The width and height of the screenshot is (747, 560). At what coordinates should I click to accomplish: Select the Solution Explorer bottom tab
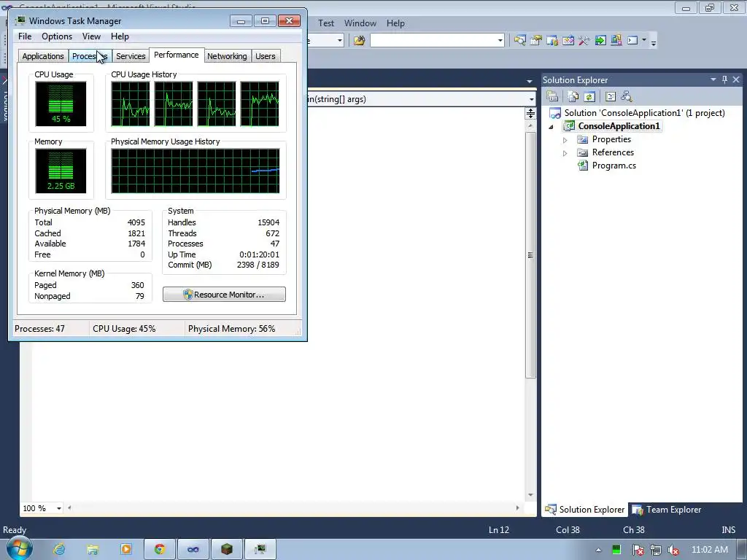[585, 510]
